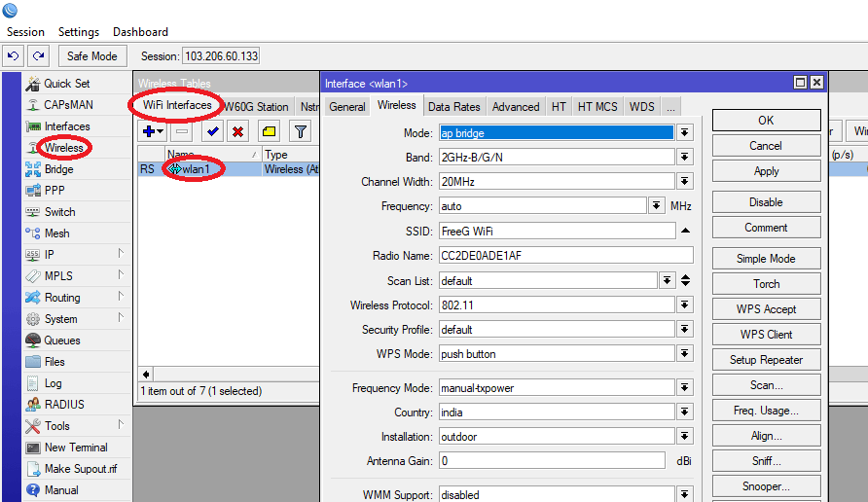Toggle Safe Mode button
Screen dimensions: 868x502
click(91, 55)
